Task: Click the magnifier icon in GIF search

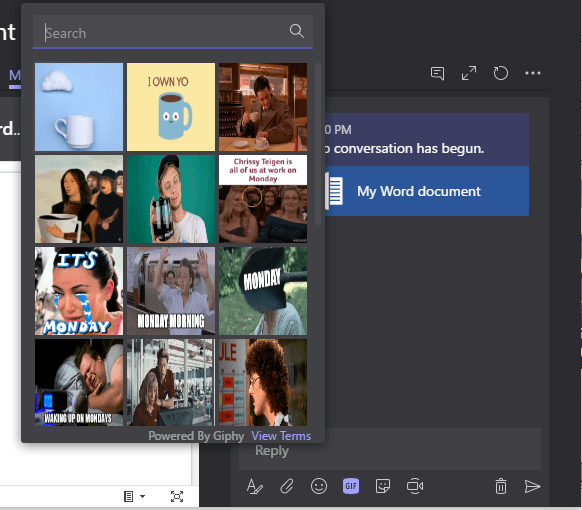Action: point(297,32)
